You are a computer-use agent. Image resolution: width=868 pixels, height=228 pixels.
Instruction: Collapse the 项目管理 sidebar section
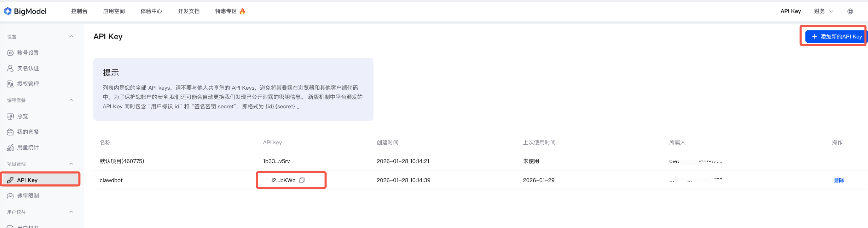71,164
